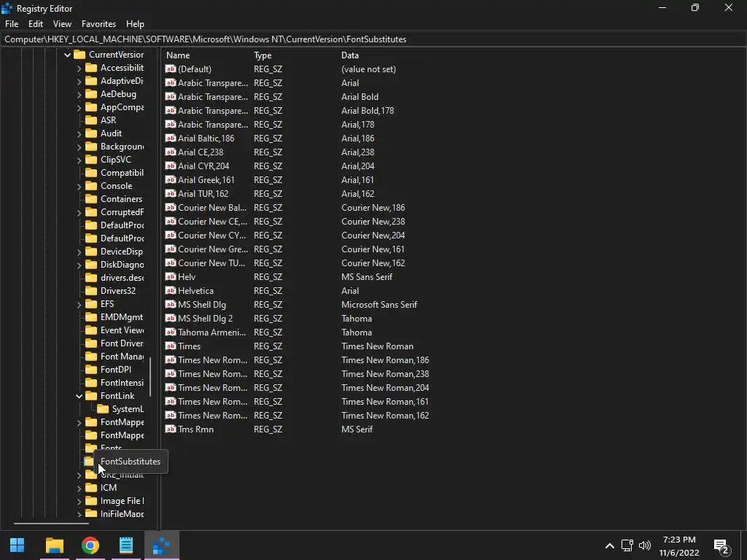This screenshot has width=747, height=560.
Task: Click the Arial TUR,162 value icon
Action: (171, 193)
